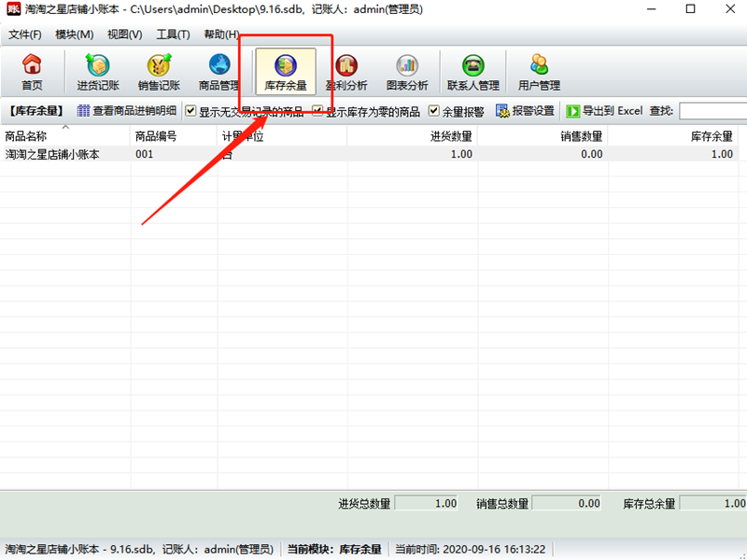Sort by 商品编号 column header
Image resolution: width=747 pixels, height=560 pixels.
(174, 136)
